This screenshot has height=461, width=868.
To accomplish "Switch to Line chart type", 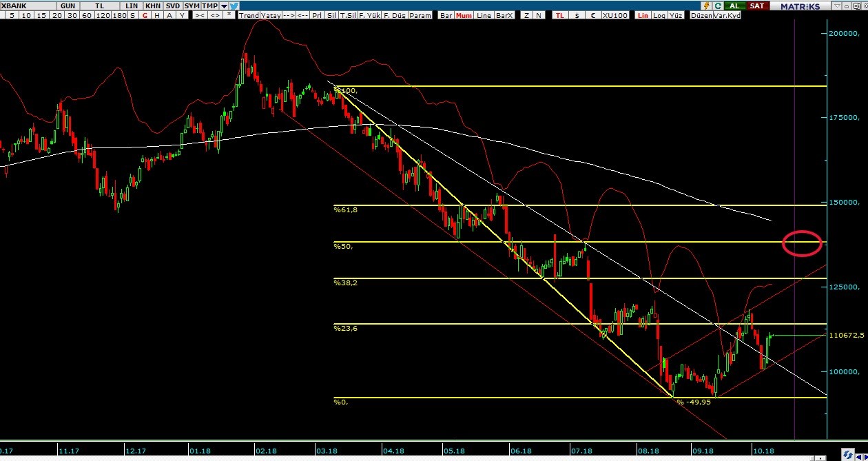I will click(x=484, y=15).
